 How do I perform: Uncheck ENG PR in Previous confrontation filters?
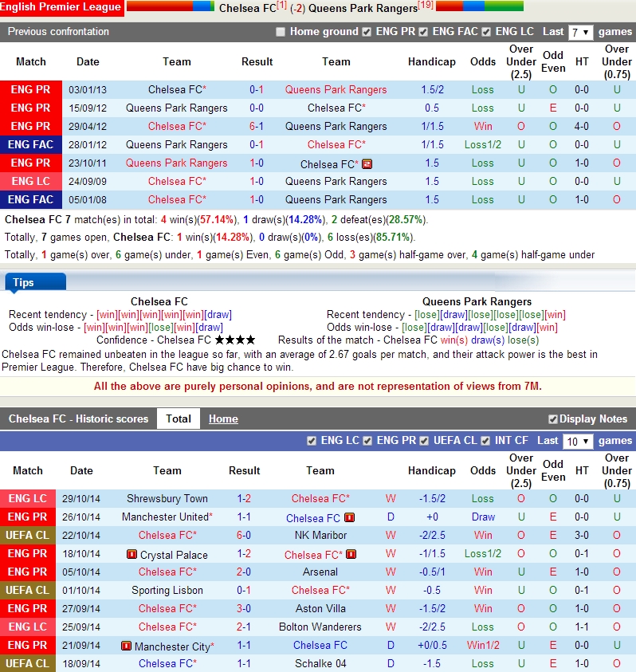[367, 32]
